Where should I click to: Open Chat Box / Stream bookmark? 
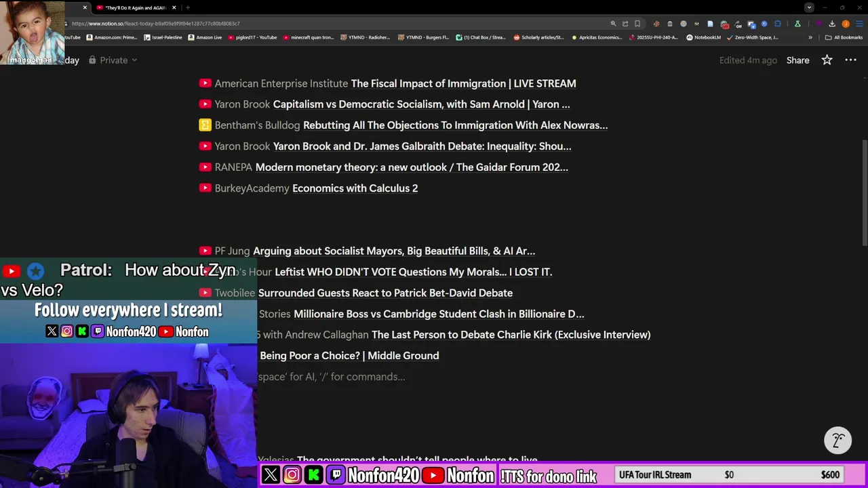(481, 37)
